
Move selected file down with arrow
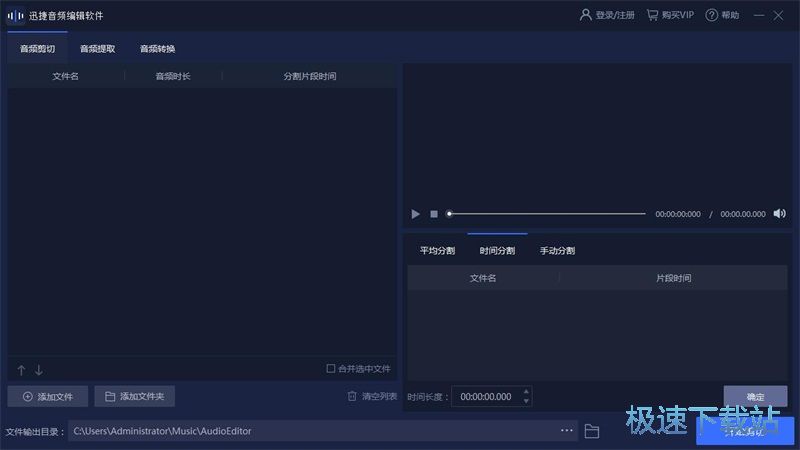[x=39, y=370]
